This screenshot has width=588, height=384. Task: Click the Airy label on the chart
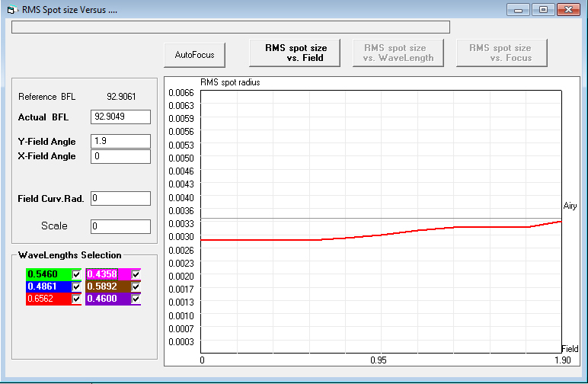(x=570, y=206)
